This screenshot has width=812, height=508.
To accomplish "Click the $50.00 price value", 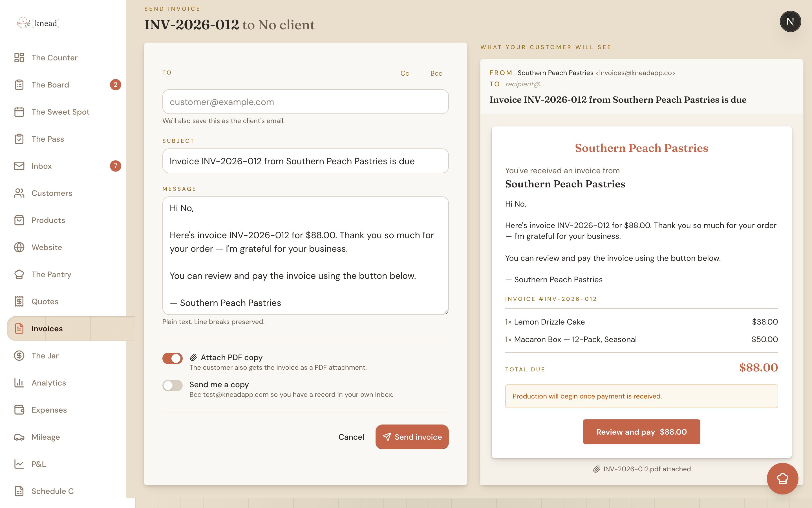I will tap(765, 339).
